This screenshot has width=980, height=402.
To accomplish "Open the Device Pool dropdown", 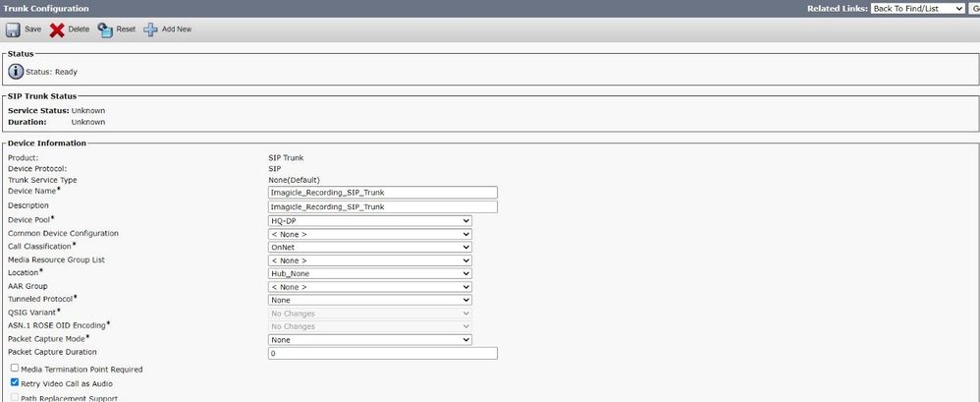I will pyautogui.click(x=370, y=221).
